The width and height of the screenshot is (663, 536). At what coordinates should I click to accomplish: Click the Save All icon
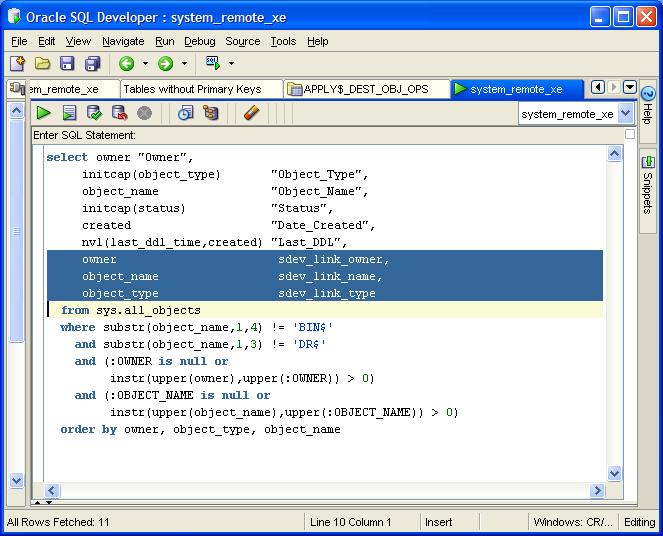pyautogui.click(x=92, y=64)
